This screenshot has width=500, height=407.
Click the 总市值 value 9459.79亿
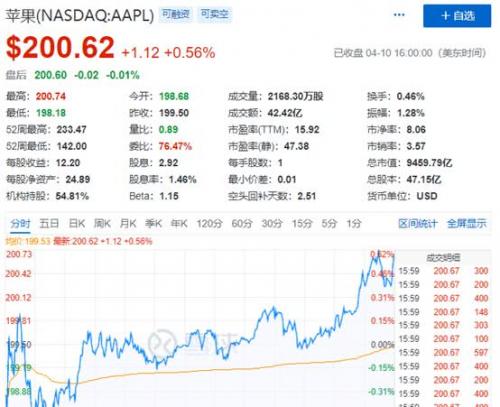coord(429,163)
